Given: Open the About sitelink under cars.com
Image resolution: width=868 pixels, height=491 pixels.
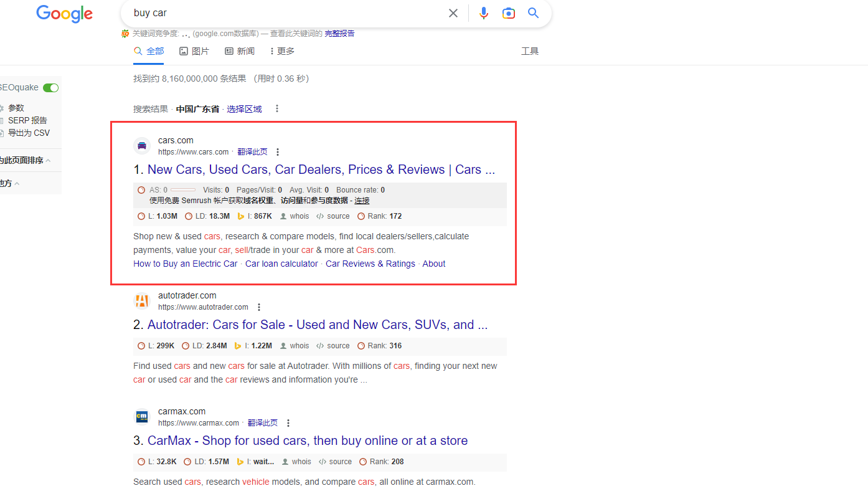Looking at the screenshot, I should pyautogui.click(x=434, y=264).
